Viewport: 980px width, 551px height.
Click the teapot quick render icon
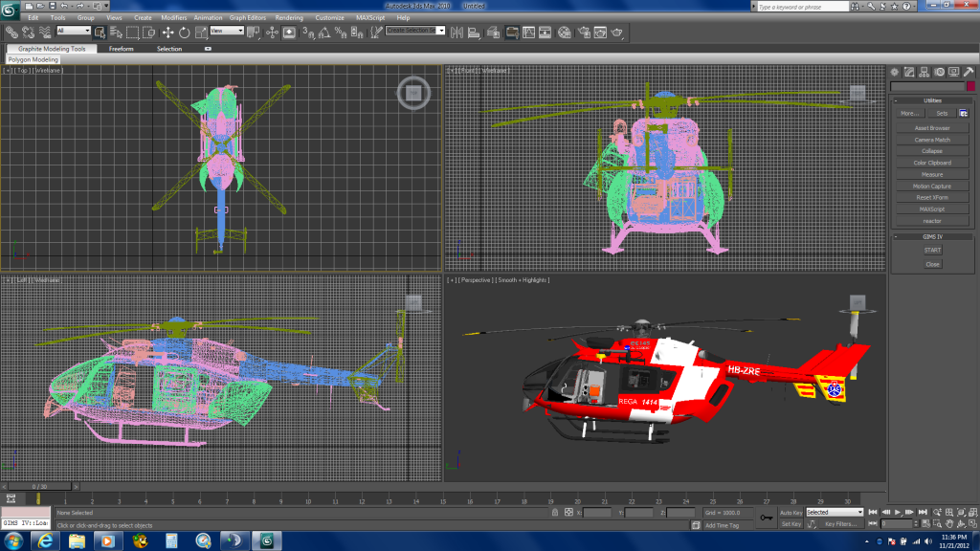[617, 32]
